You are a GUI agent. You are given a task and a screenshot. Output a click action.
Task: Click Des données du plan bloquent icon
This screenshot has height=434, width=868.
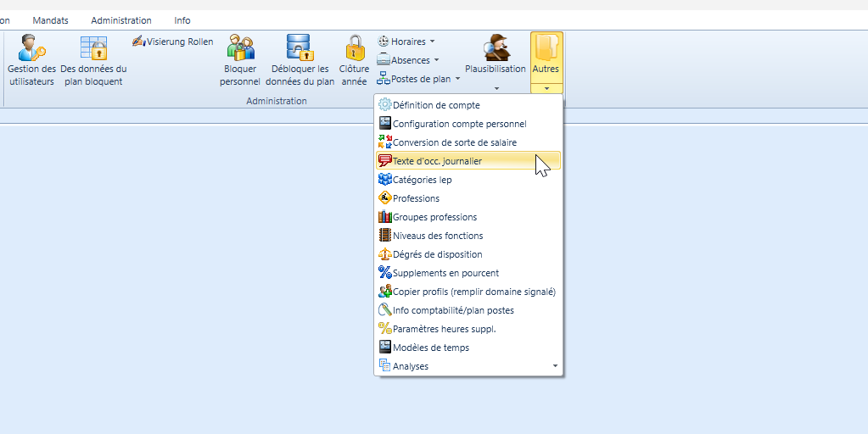pyautogui.click(x=93, y=47)
